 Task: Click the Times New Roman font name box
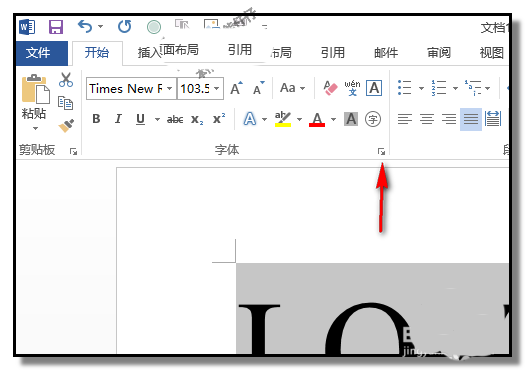tap(127, 89)
